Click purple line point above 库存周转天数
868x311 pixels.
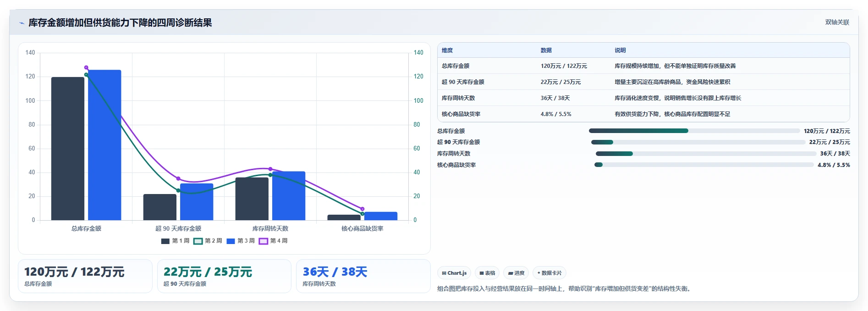270,169
